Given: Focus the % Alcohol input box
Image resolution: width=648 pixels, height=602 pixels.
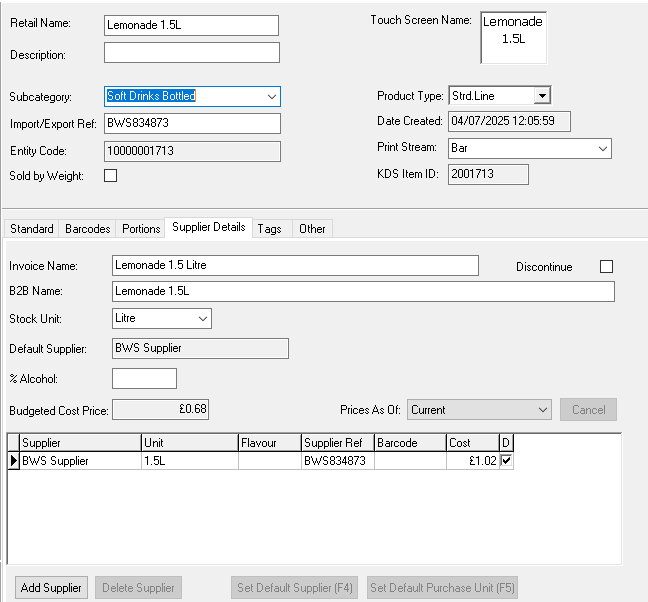Looking at the screenshot, I should pos(144,378).
